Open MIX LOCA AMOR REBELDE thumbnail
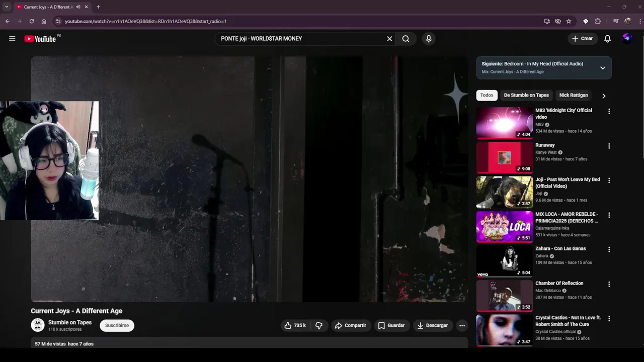This screenshot has height=362, width=644. pyautogui.click(x=504, y=227)
